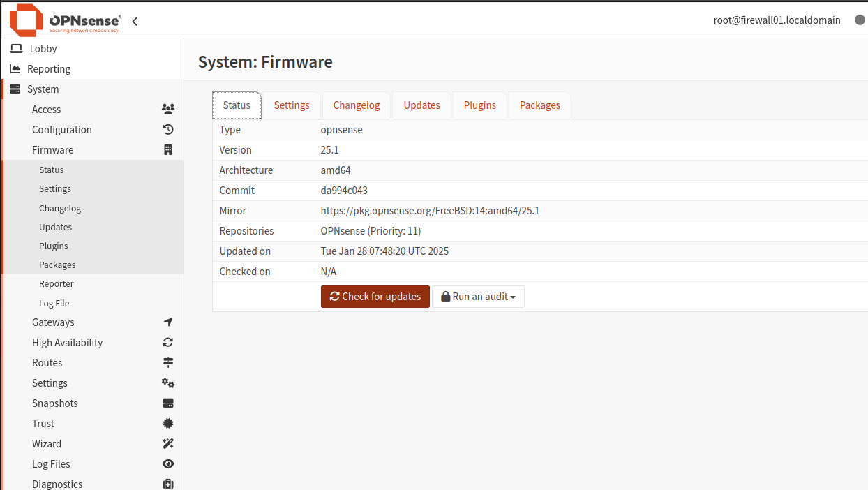Click version value 25.1
Viewport: 868px width, 490px height.
(330, 150)
